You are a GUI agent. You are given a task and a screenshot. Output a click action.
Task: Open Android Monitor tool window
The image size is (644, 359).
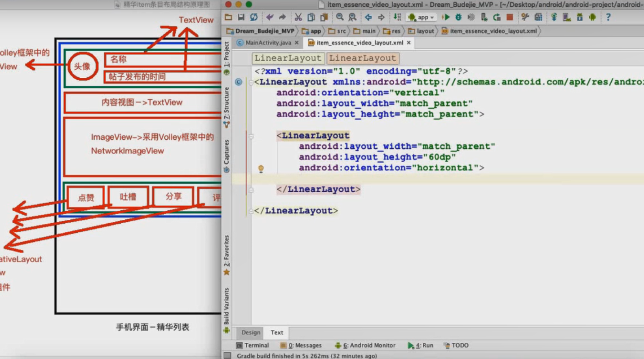365,346
